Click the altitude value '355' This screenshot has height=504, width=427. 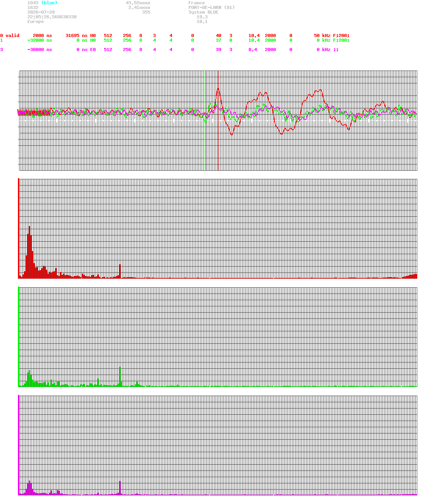146,12
